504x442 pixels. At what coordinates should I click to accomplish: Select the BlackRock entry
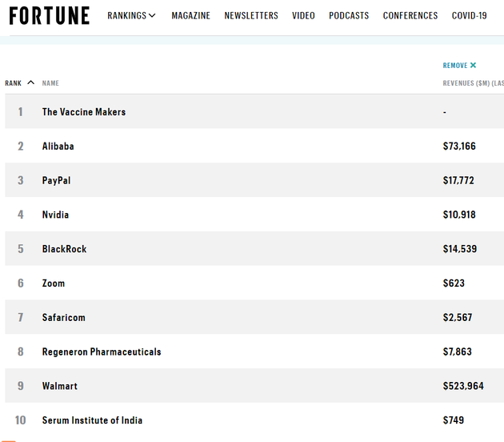[64, 249]
